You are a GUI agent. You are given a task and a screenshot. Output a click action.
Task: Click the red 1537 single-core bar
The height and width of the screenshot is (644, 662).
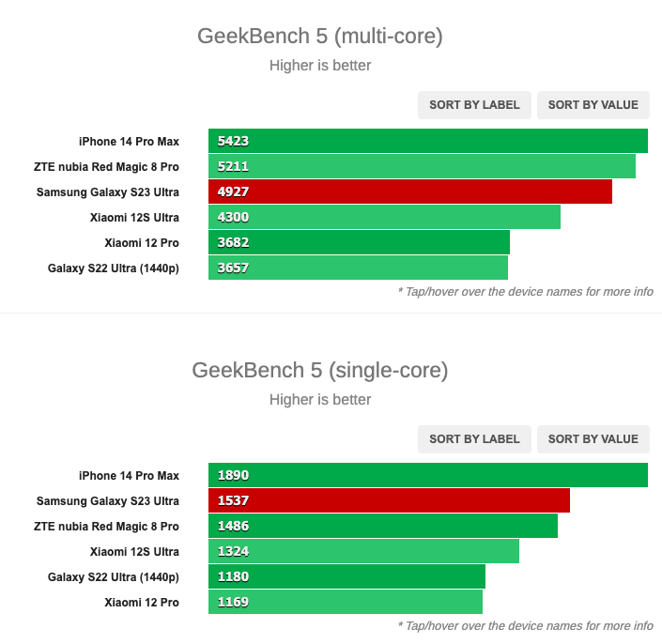(389, 501)
